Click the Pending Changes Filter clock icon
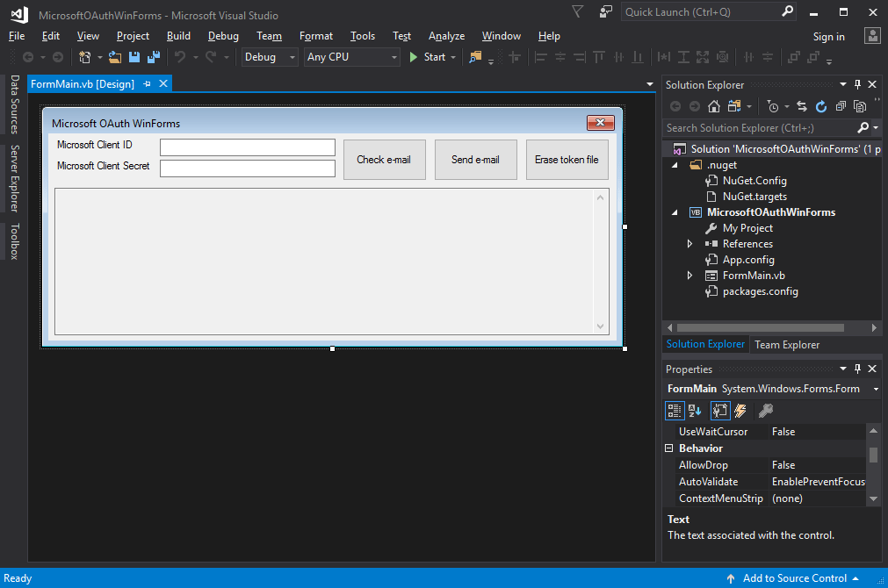Viewport: 888px width, 588px height. pos(773,106)
